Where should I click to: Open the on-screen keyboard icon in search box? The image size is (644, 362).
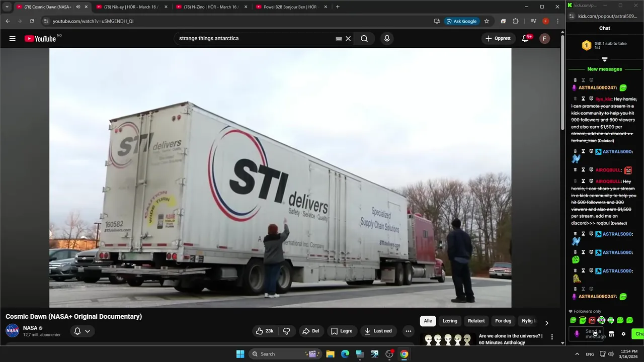pyautogui.click(x=339, y=39)
